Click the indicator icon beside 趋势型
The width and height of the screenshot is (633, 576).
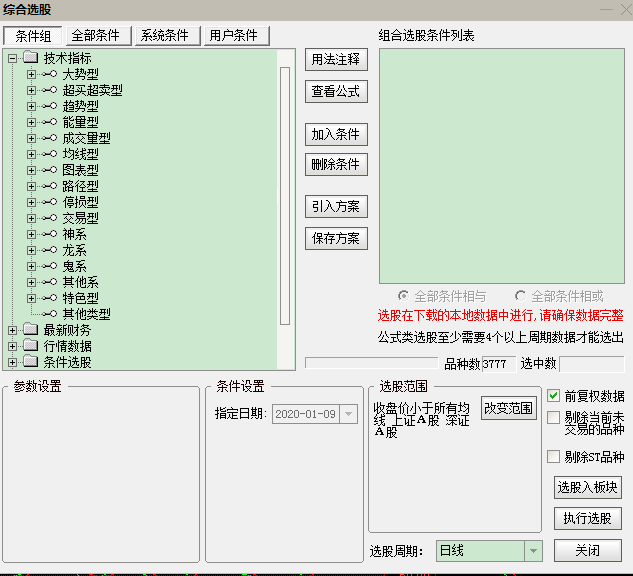49,106
